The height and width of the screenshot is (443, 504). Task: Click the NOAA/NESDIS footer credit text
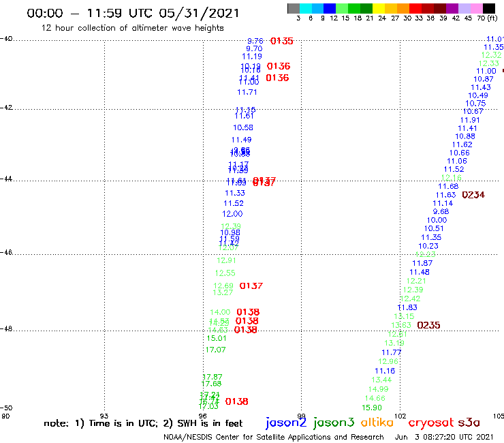point(274,437)
